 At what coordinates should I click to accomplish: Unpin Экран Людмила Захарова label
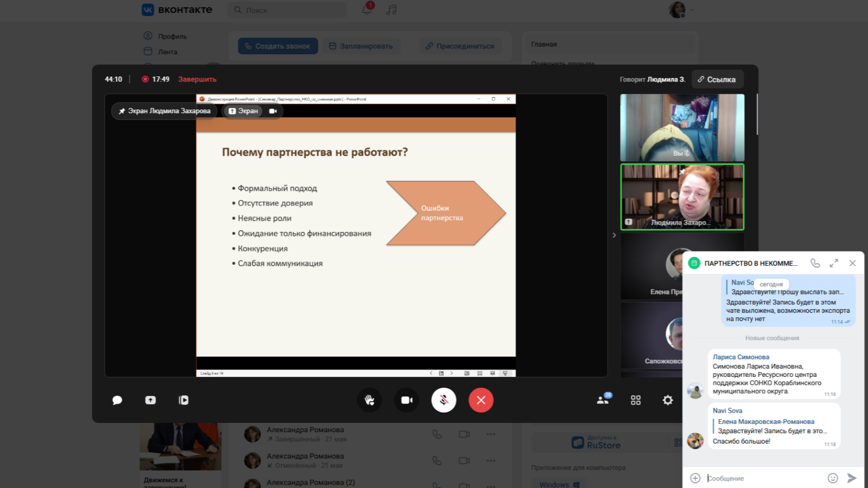(164, 111)
